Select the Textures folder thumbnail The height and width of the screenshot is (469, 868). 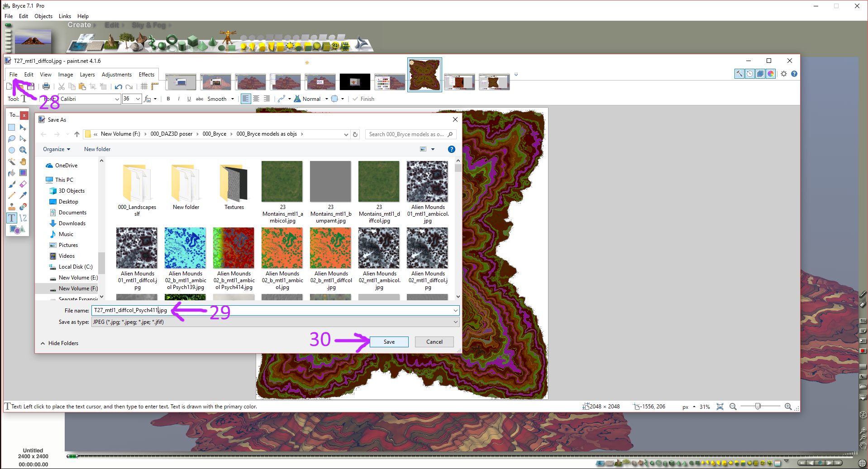coord(234,187)
